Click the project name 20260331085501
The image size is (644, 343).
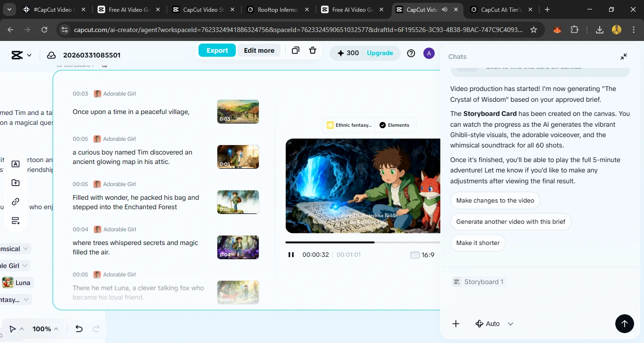click(x=92, y=55)
